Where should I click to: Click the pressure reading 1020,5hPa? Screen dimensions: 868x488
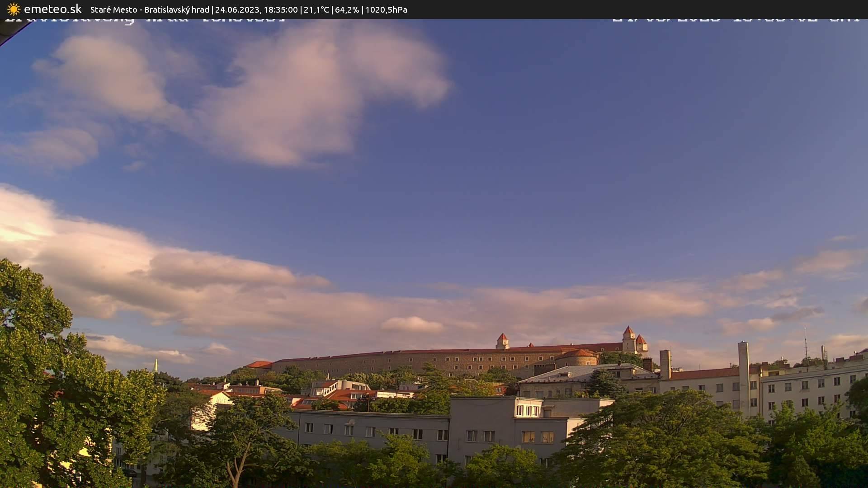tap(387, 9)
